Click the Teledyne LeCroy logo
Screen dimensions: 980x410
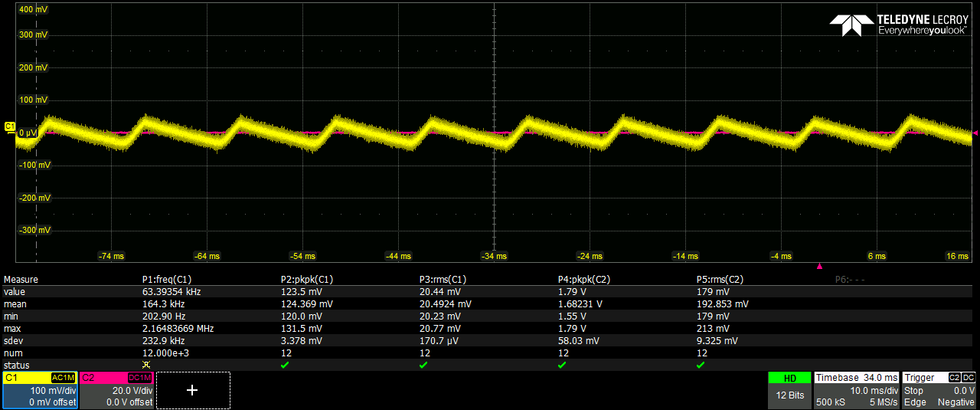click(x=899, y=25)
